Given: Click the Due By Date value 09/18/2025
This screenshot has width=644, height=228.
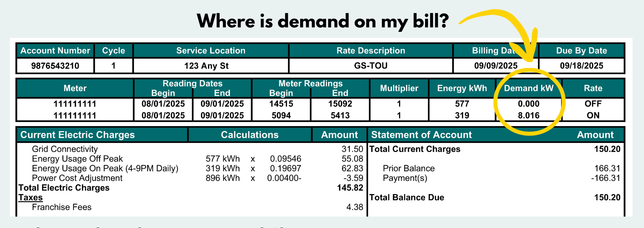Looking at the screenshot, I should point(581,66).
